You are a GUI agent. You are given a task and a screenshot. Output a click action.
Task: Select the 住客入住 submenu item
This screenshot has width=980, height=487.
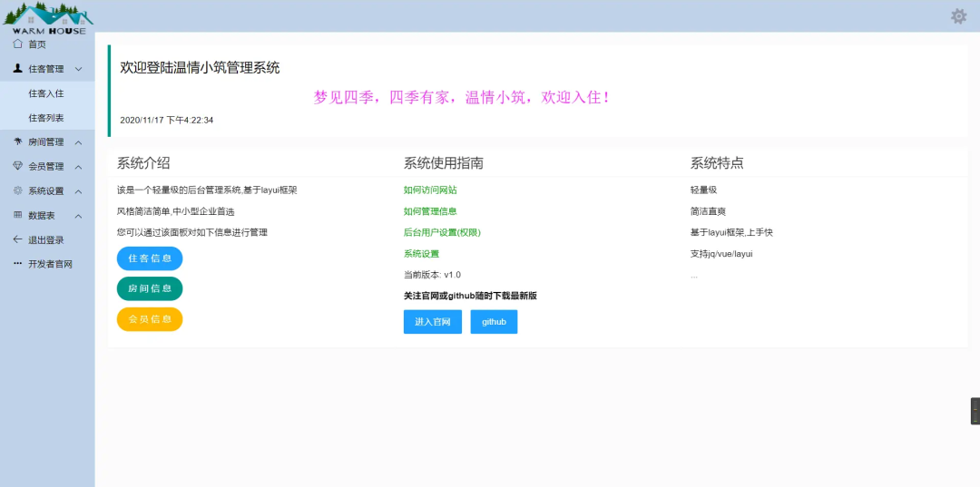pyautogui.click(x=46, y=93)
